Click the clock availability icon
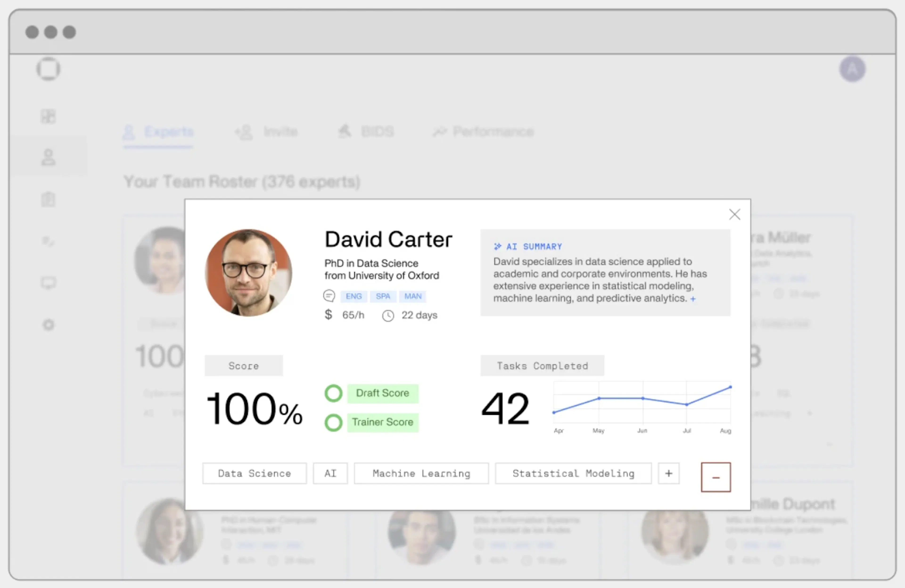Viewport: 905px width, 588px height. 388,316
